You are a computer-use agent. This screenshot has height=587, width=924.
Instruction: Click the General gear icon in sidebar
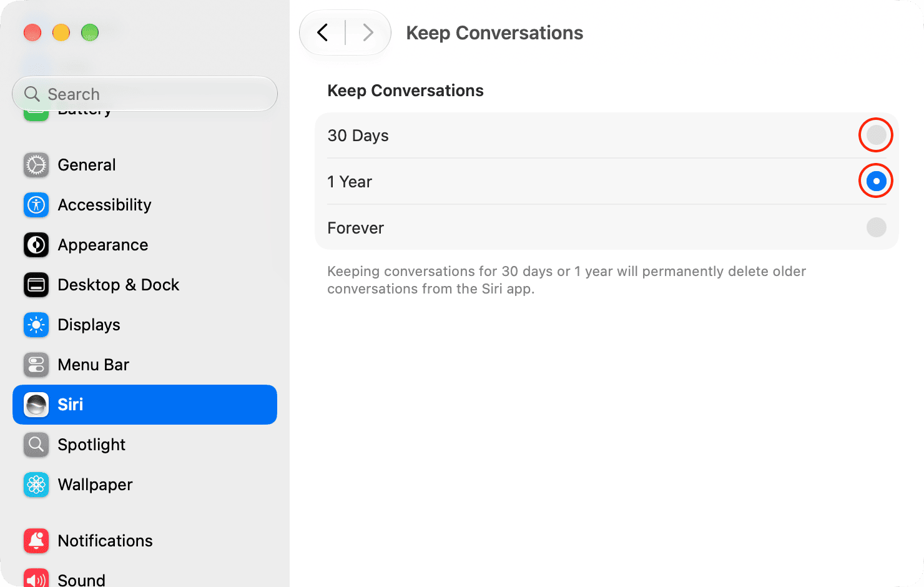point(36,165)
